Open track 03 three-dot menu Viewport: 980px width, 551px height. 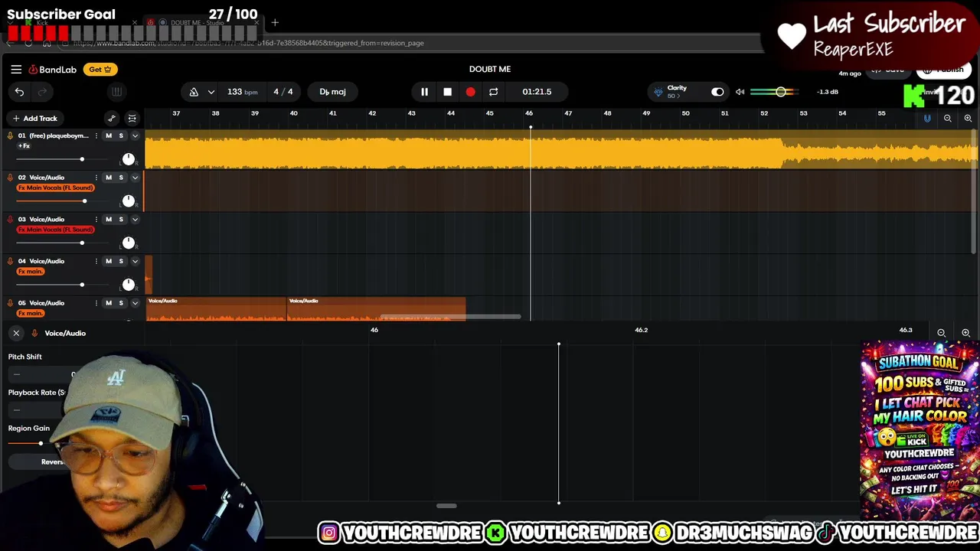[96, 220]
